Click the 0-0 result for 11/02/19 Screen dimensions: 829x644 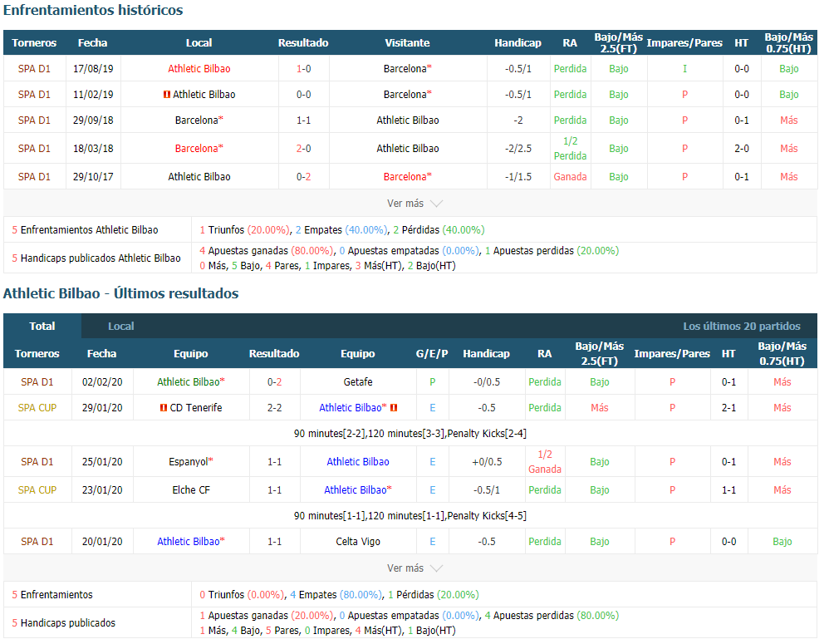303,95
